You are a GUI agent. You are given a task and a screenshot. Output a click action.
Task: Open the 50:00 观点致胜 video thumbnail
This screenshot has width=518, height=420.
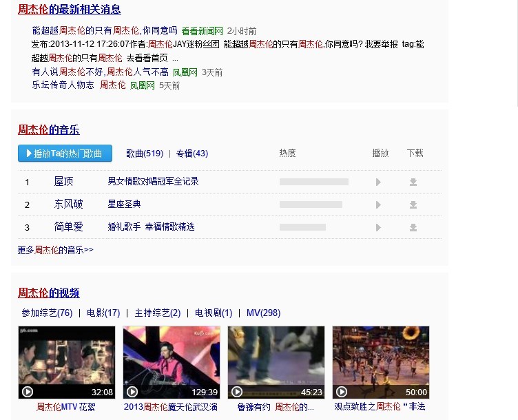point(381,362)
